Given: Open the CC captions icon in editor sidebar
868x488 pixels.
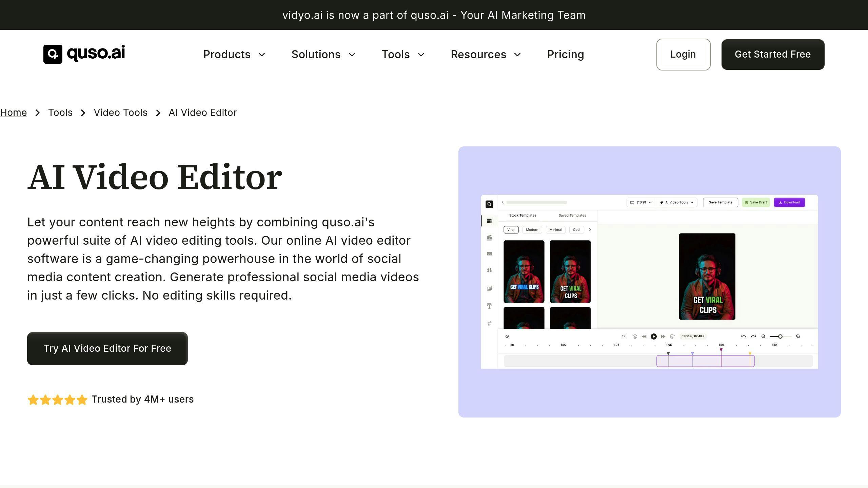Looking at the screenshot, I should (489, 254).
